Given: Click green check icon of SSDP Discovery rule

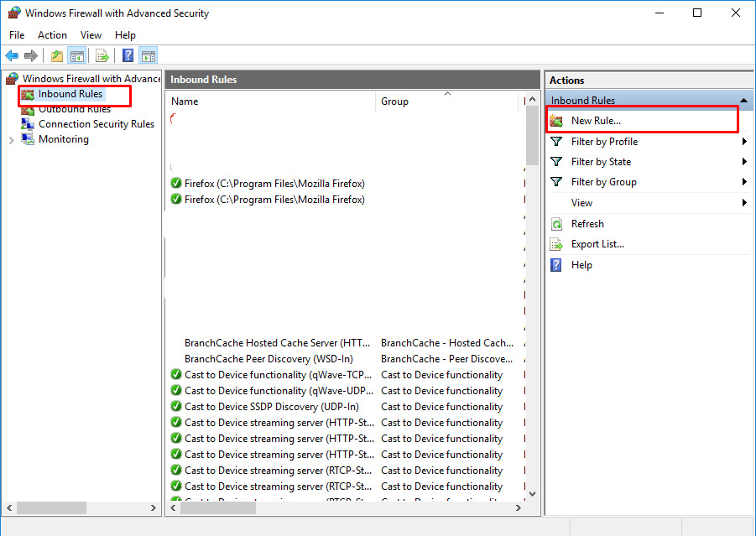Looking at the screenshot, I should tap(176, 406).
